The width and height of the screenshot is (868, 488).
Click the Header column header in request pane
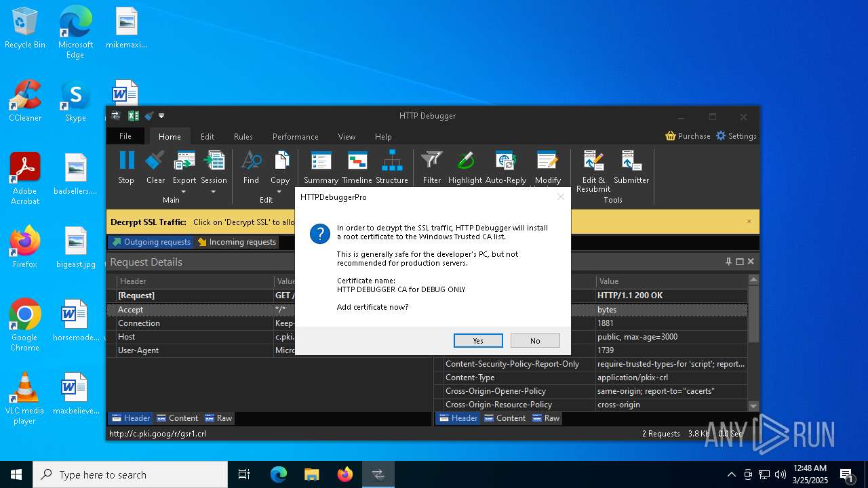point(195,281)
